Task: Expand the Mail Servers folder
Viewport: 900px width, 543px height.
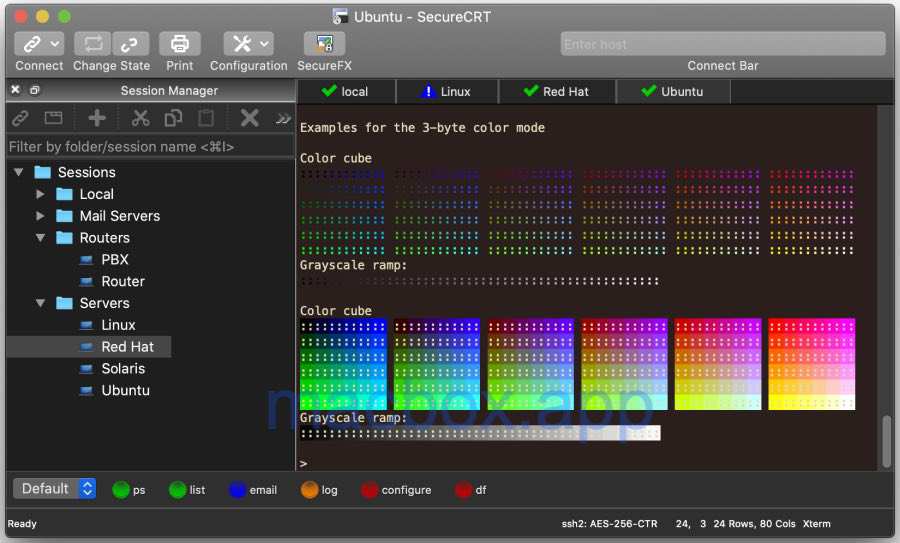Action: tap(40, 216)
